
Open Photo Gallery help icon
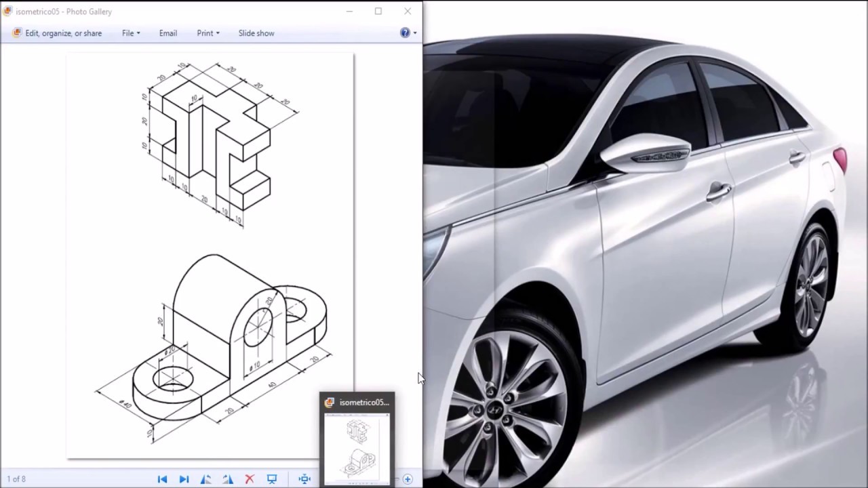pyautogui.click(x=405, y=33)
